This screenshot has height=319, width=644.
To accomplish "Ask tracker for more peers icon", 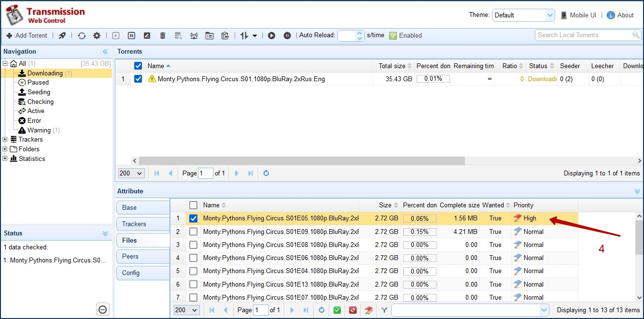I will click(x=194, y=35).
